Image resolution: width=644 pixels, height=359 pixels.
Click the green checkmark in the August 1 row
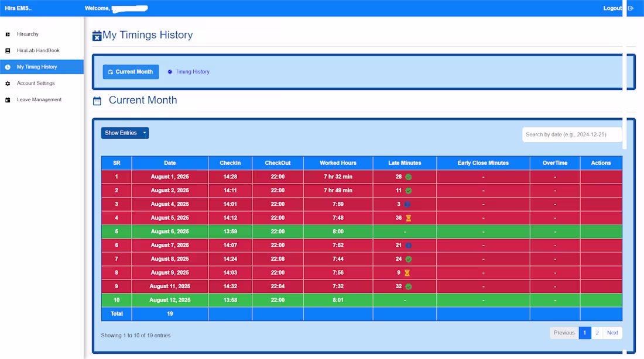coord(408,177)
